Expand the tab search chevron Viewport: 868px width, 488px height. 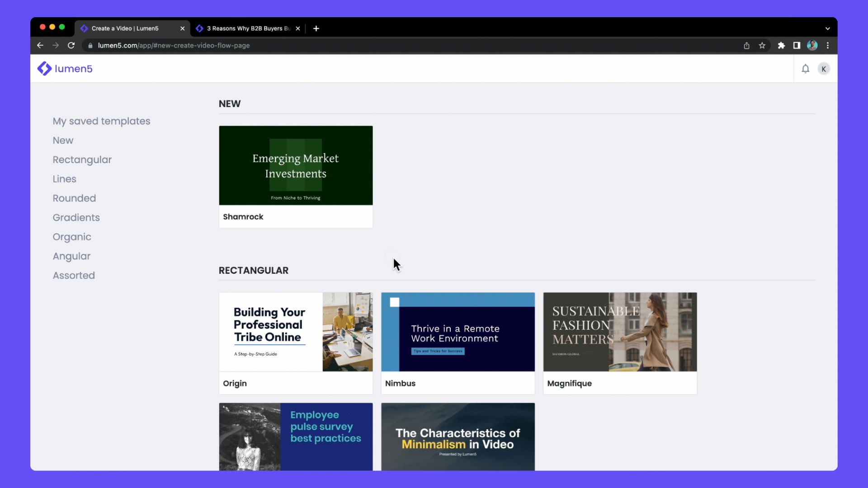[x=827, y=28]
